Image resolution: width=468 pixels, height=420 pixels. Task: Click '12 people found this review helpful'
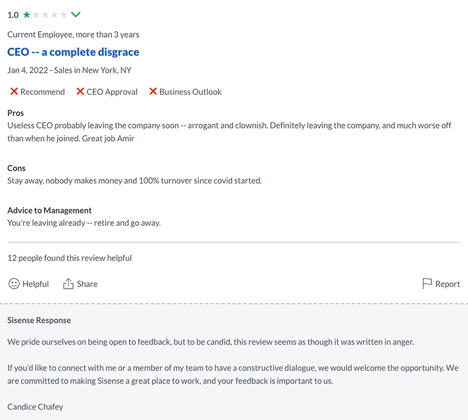click(x=70, y=258)
